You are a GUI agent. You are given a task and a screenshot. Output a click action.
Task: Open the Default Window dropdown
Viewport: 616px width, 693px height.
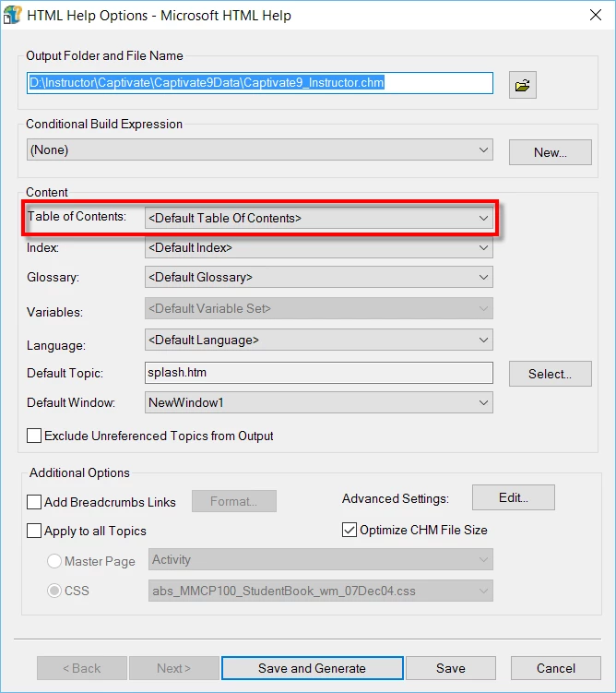(319, 402)
